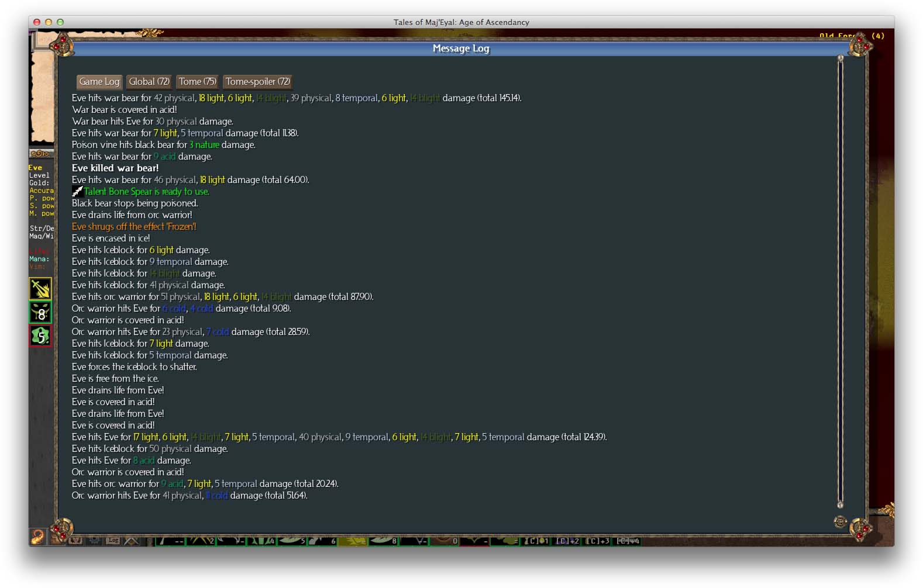923x588 pixels.
Task: Click the scrollbar top end knob
Action: tap(841, 58)
